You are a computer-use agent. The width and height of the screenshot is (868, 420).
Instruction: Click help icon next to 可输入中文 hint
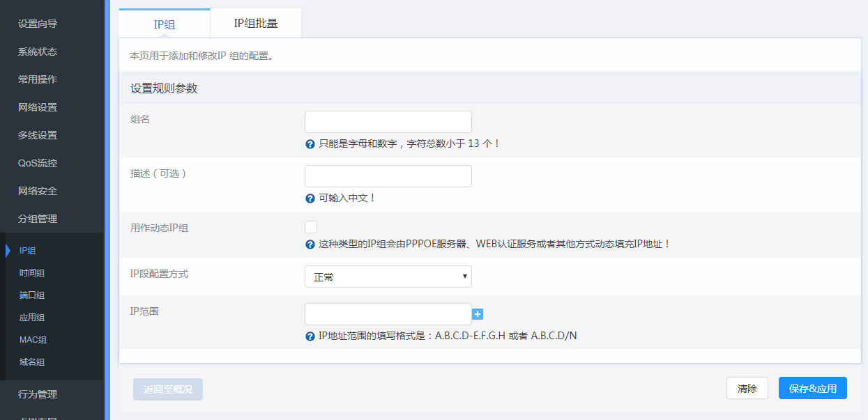click(310, 199)
